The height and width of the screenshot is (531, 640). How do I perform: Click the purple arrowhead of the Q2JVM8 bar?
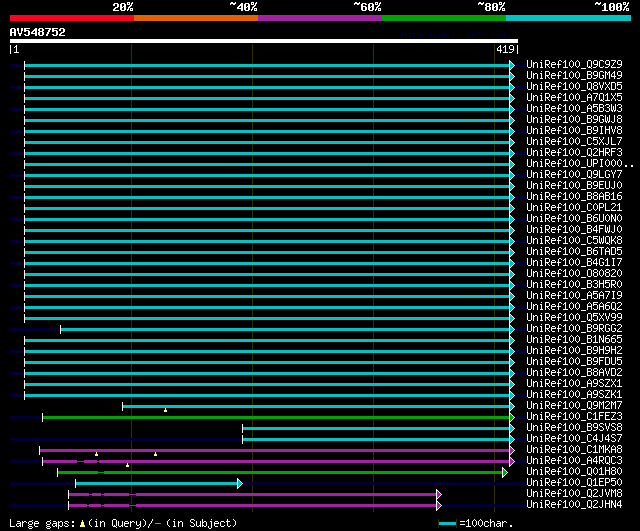tap(438, 494)
